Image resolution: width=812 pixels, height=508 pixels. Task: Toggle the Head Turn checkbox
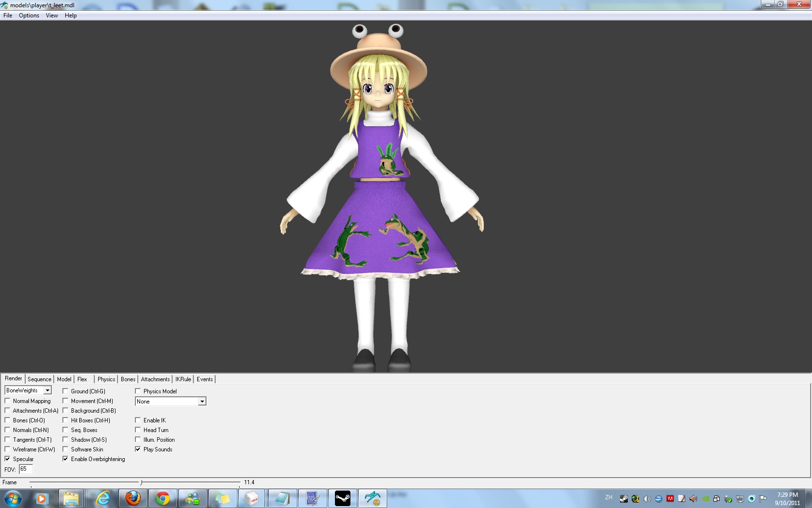(x=138, y=430)
